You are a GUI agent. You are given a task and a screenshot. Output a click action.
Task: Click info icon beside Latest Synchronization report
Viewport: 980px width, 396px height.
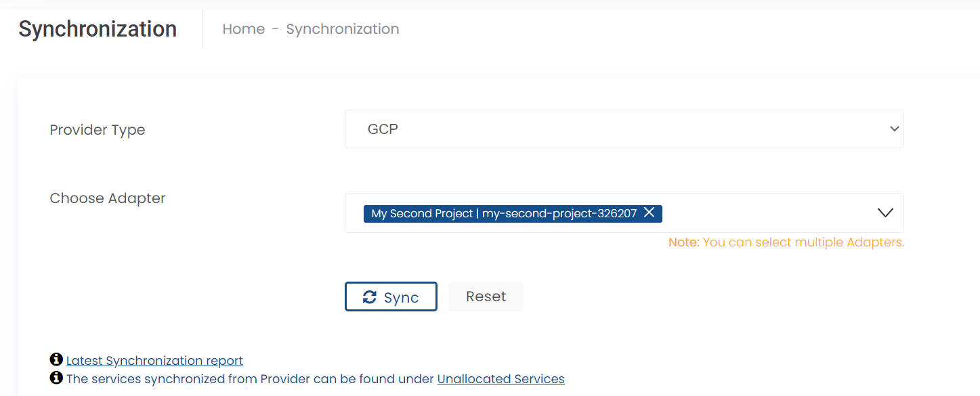pos(56,359)
